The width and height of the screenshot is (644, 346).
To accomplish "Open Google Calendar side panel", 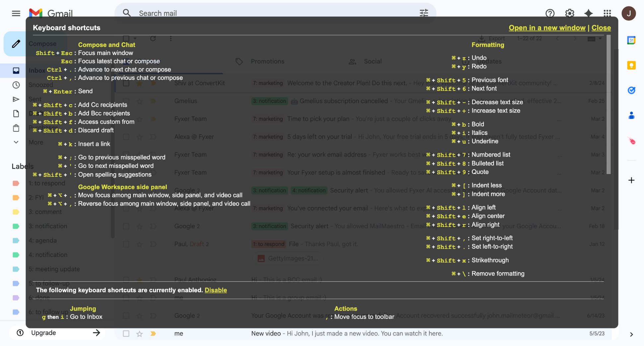I will [x=631, y=40].
